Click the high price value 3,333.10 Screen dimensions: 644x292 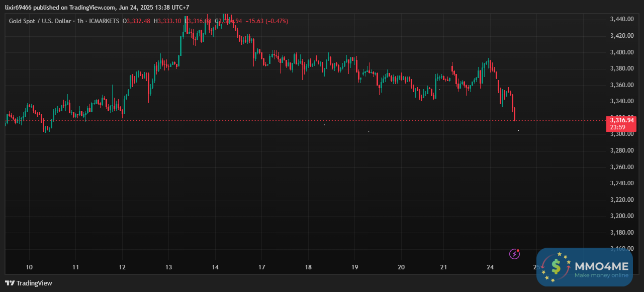(170, 21)
